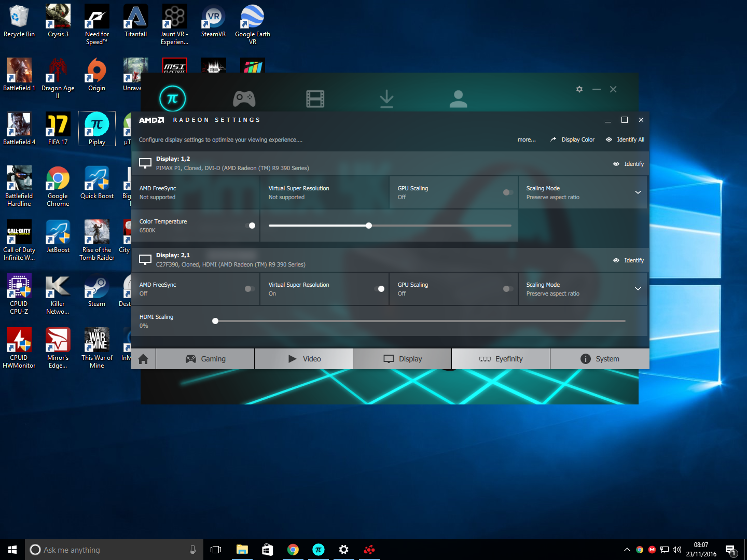This screenshot has height=560, width=747.
Task: Toggle GPU Scaling for Display 2,1
Action: pyautogui.click(x=508, y=289)
